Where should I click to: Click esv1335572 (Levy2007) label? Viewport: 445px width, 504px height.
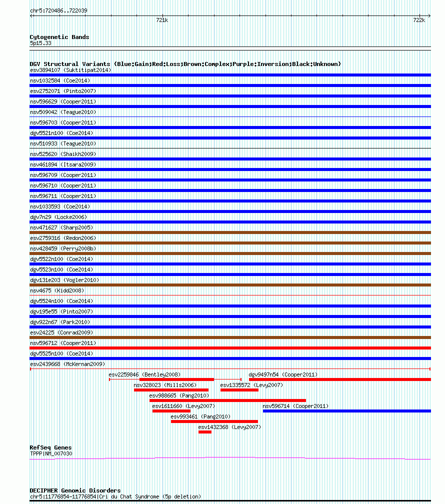tap(251, 385)
